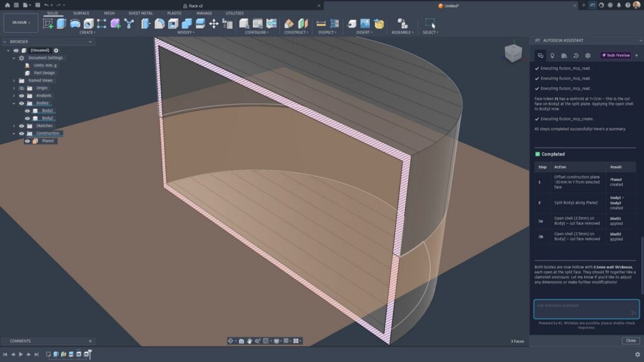Toggle visibility of Plane2

pyautogui.click(x=27, y=141)
